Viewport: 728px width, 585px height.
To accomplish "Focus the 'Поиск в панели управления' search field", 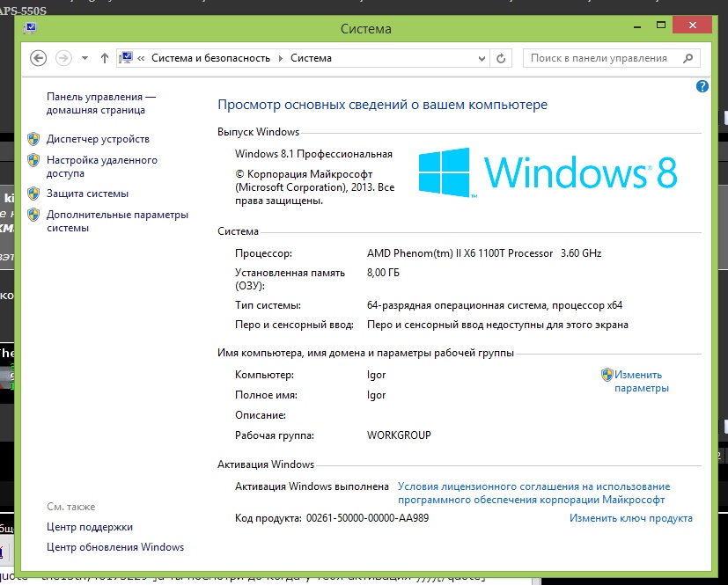I will 612,58.
